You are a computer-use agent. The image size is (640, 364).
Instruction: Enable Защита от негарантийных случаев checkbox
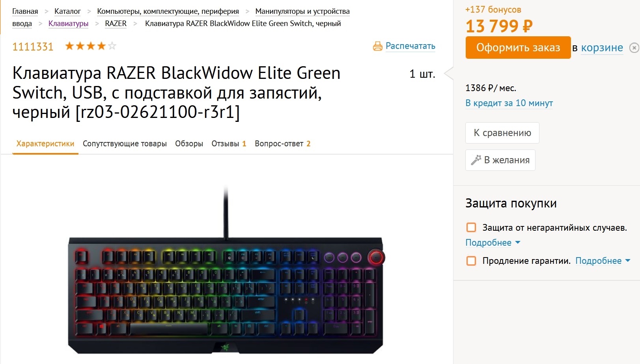471,228
